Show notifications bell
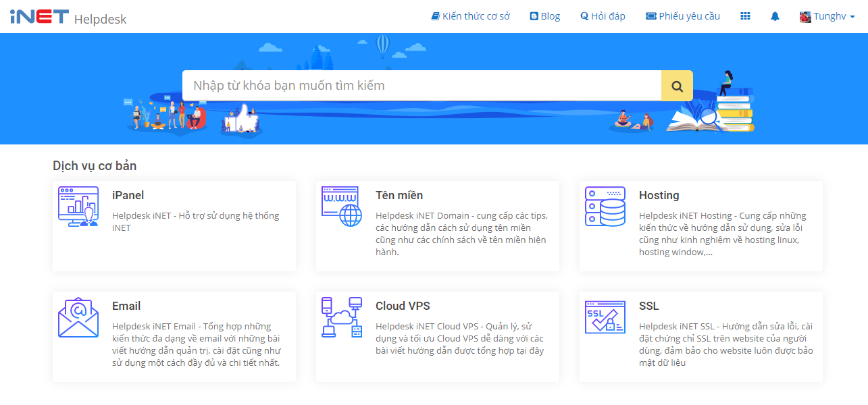868x405 pixels. [x=775, y=16]
